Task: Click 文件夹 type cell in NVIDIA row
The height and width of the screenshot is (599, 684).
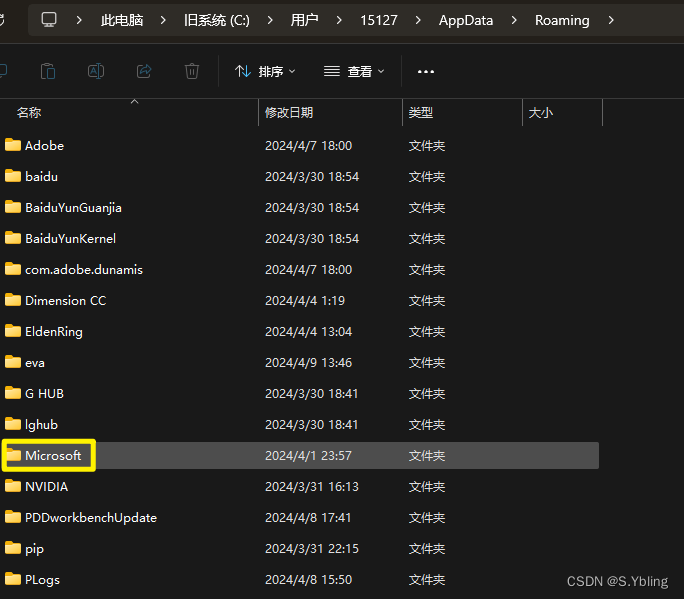Action: [x=427, y=486]
